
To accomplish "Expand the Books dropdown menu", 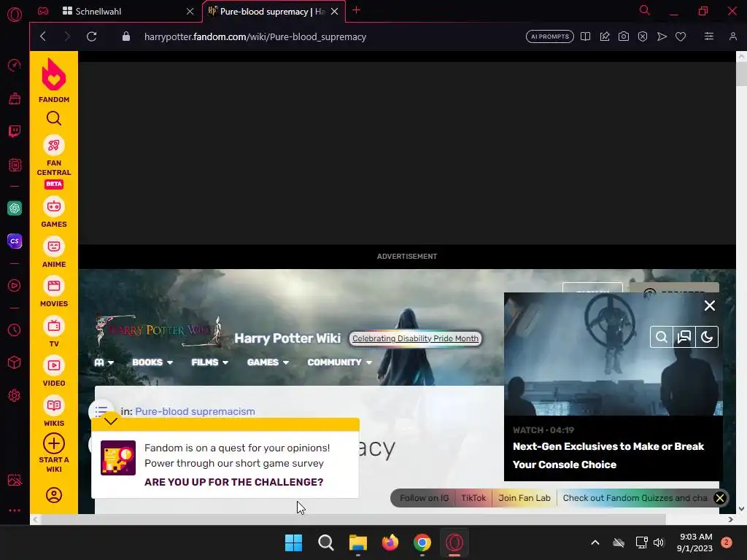I will [152, 362].
